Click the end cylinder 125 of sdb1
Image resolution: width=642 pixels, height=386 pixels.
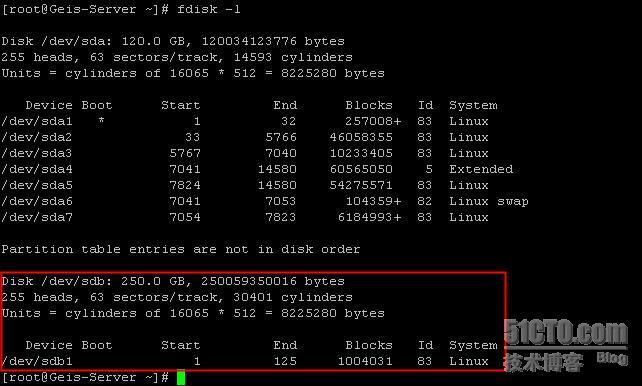pos(285,361)
